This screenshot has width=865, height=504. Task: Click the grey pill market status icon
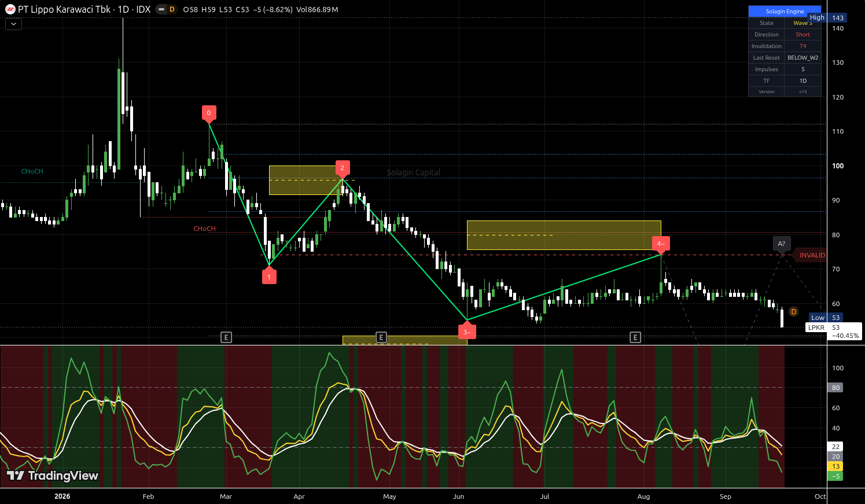click(x=161, y=9)
